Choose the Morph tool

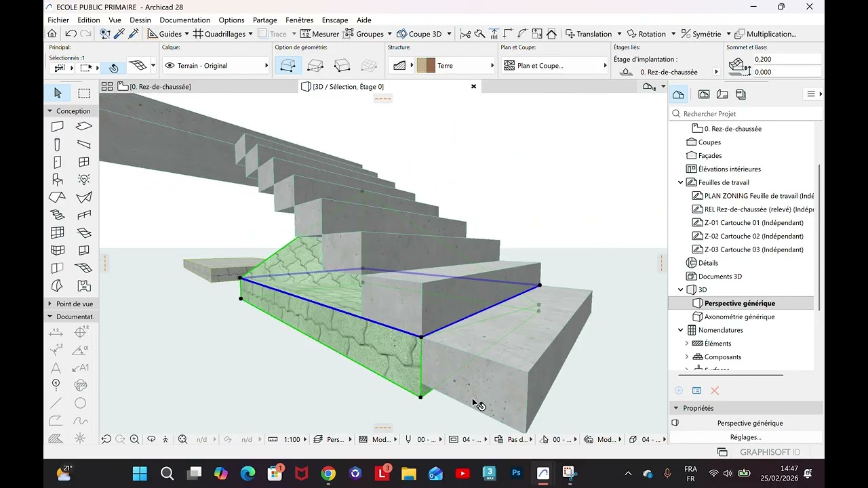pos(58,285)
